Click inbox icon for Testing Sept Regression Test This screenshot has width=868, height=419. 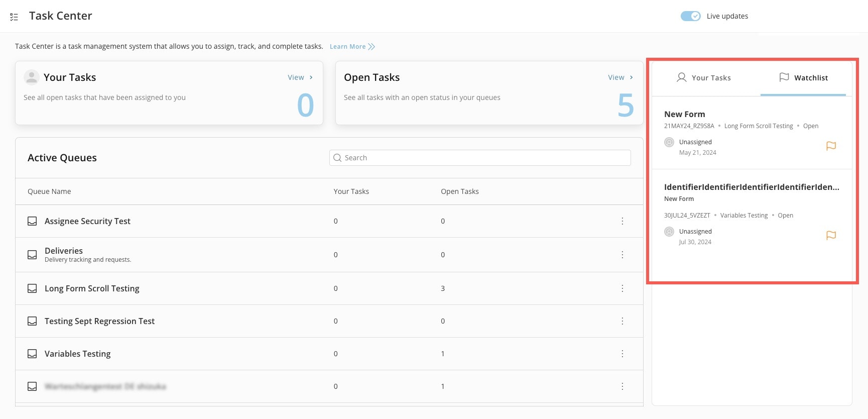pyautogui.click(x=32, y=321)
